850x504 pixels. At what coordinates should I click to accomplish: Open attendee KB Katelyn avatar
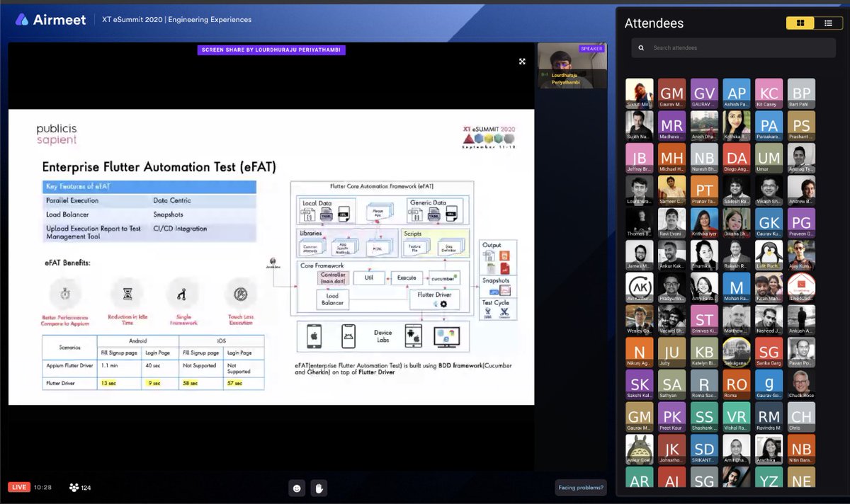point(704,353)
